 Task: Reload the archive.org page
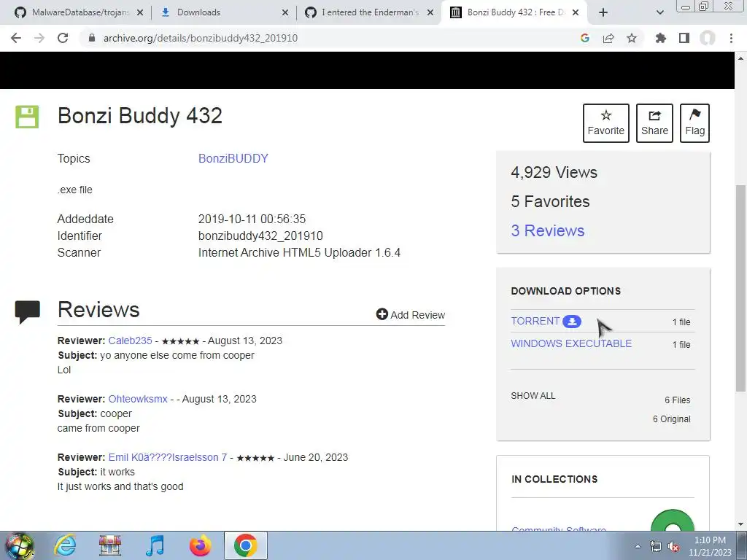[x=63, y=38]
